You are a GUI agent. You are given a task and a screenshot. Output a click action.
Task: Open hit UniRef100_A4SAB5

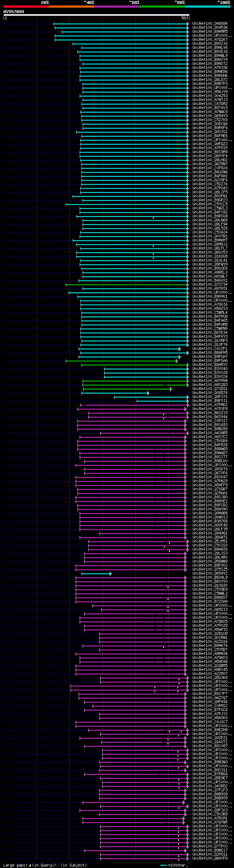[210, 433]
